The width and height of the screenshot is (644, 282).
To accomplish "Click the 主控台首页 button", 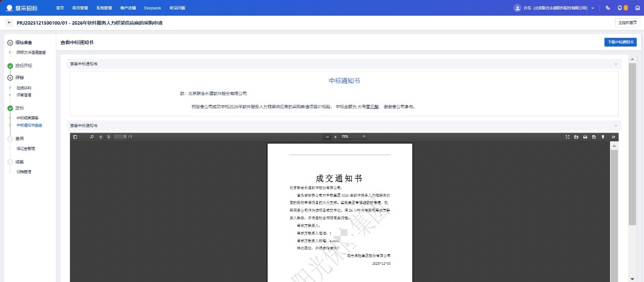I will tap(628, 23).
